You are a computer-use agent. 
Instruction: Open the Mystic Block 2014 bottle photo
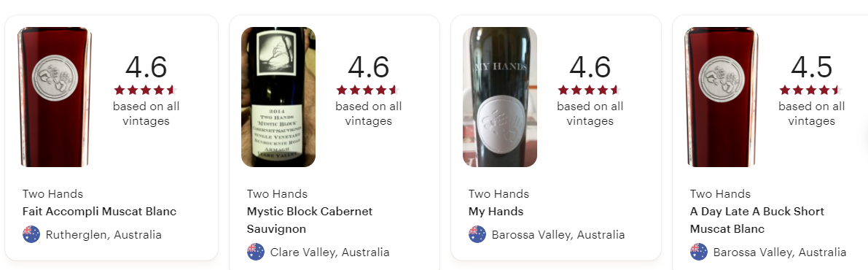pos(278,97)
